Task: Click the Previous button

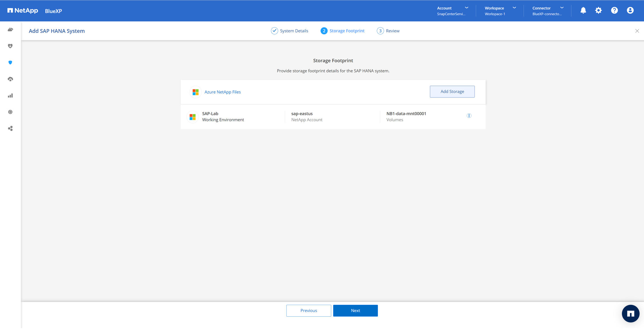Action: coord(308,311)
